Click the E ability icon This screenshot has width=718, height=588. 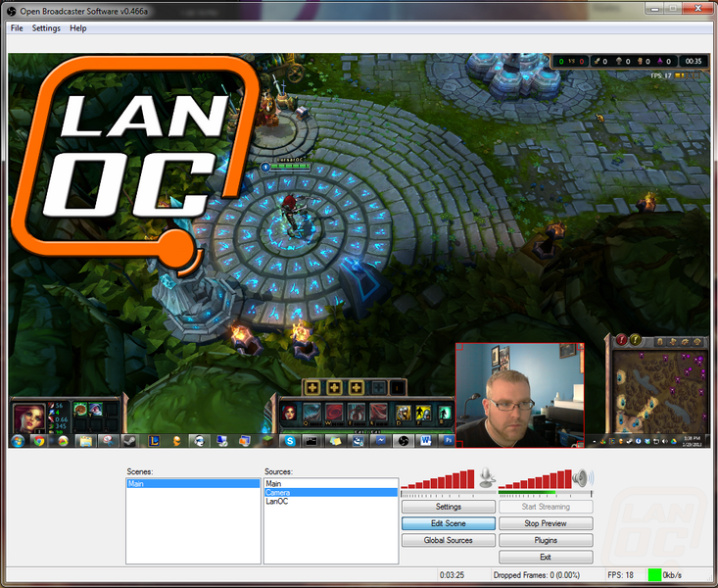point(356,413)
